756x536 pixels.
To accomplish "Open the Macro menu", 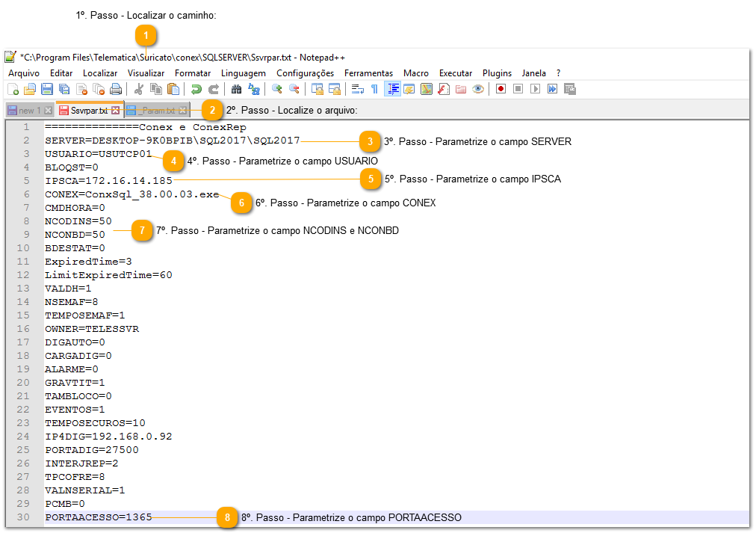I will tap(416, 73).
